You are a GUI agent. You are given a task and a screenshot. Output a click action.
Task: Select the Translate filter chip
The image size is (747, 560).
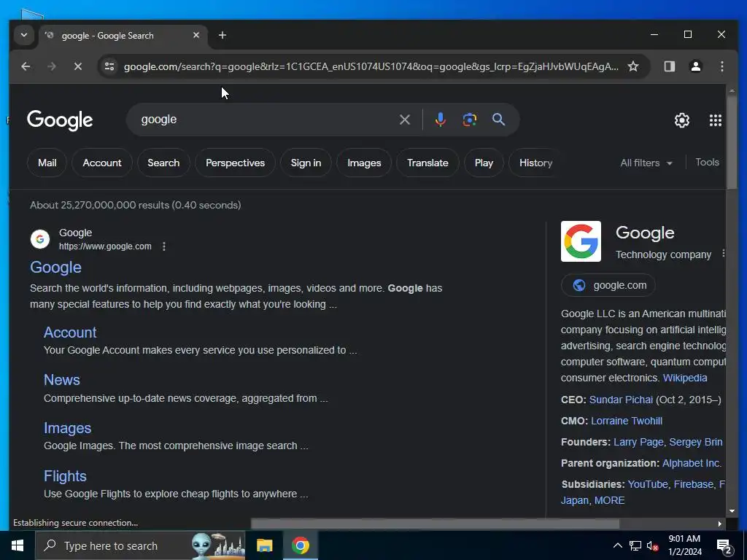(x=427, y=163)
